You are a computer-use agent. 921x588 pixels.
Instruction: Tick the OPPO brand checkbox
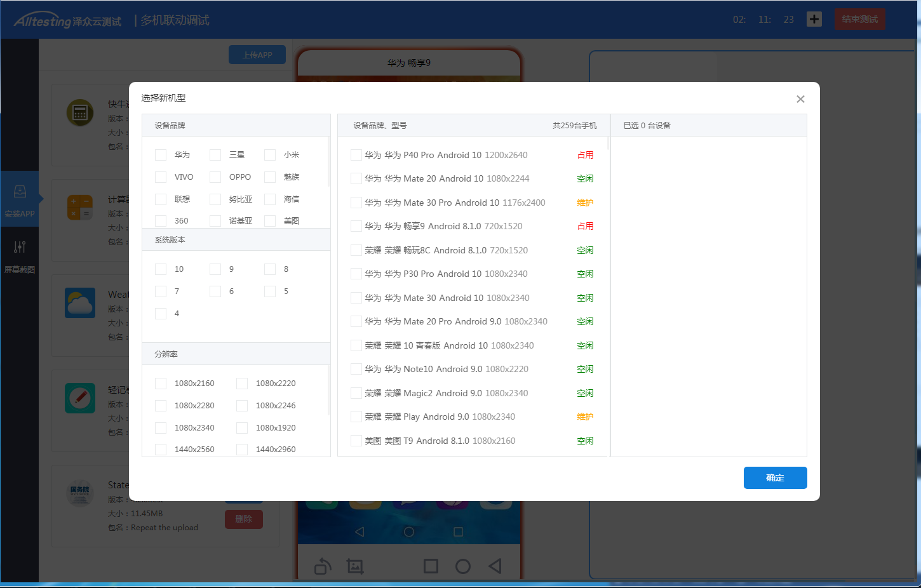(x=215, y=177)
